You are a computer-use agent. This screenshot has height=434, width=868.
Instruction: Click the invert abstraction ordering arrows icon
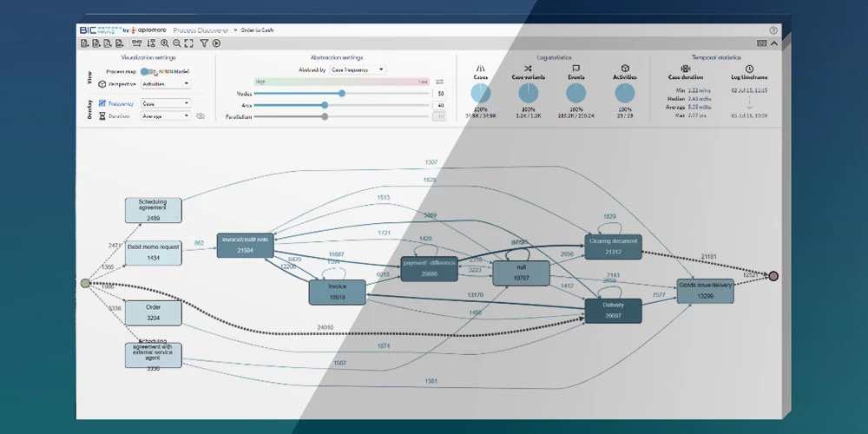pos(439,82)
